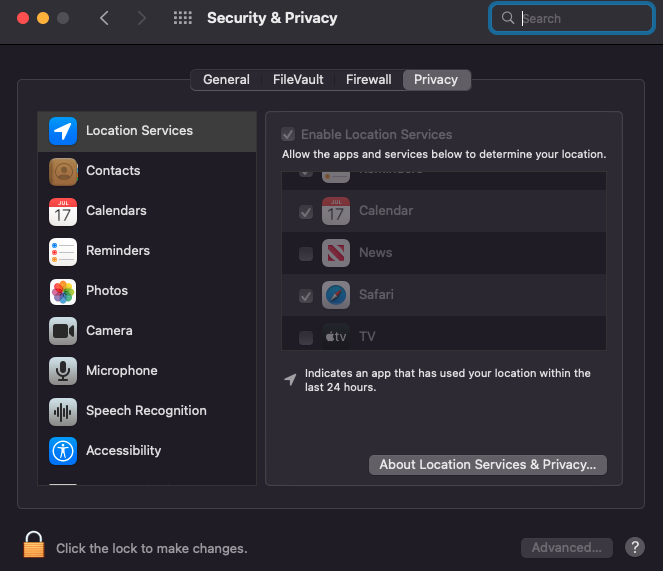This screenshot has width=663, height=571.
Task: Click the Calendar app icon in list
Action: [336, 211]
